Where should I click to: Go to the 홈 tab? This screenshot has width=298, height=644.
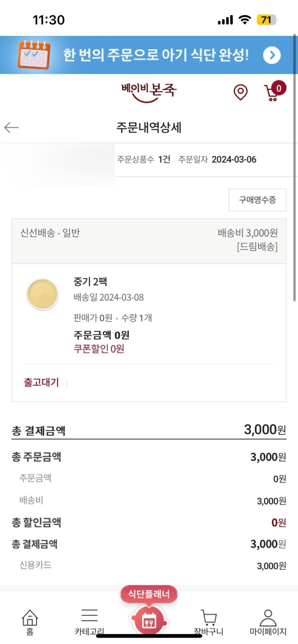(x=30, y=622)
